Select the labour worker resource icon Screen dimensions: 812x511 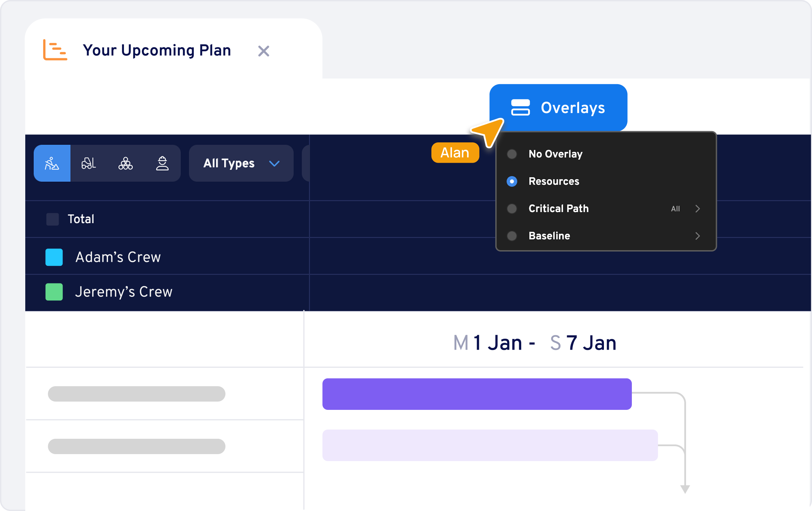[x=52, y=163]
